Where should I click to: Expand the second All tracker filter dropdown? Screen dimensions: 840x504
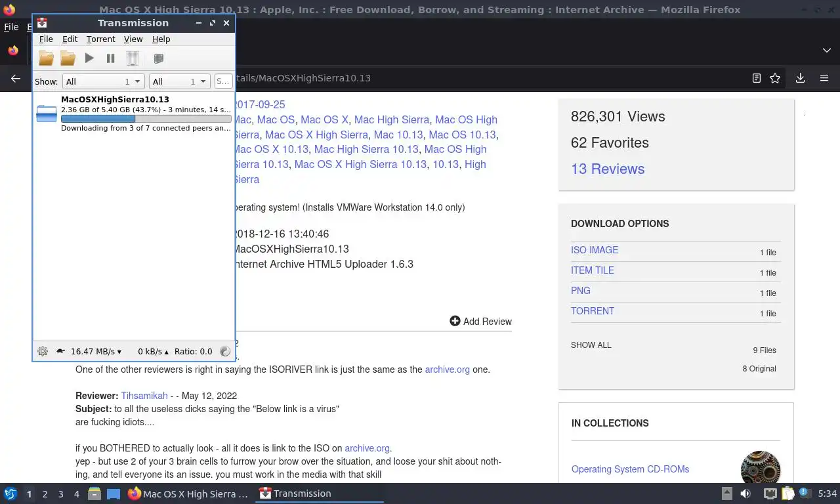(x=179, y=81)
